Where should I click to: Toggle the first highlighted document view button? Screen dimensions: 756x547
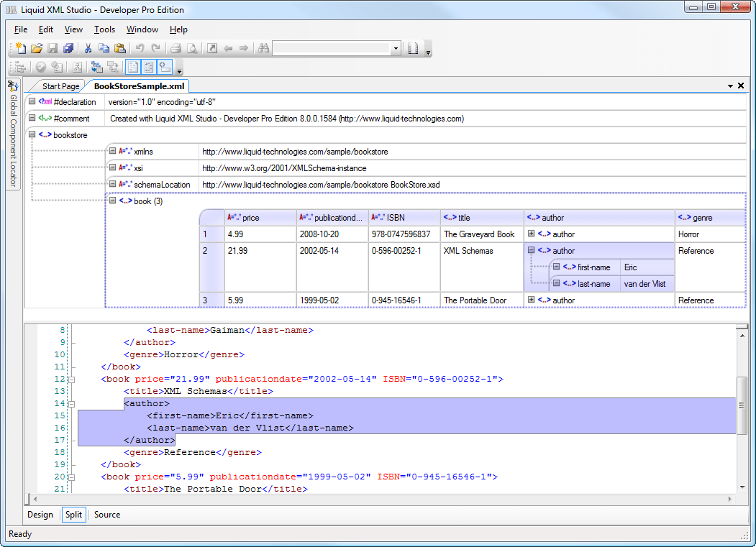click(x=133, y=67)
